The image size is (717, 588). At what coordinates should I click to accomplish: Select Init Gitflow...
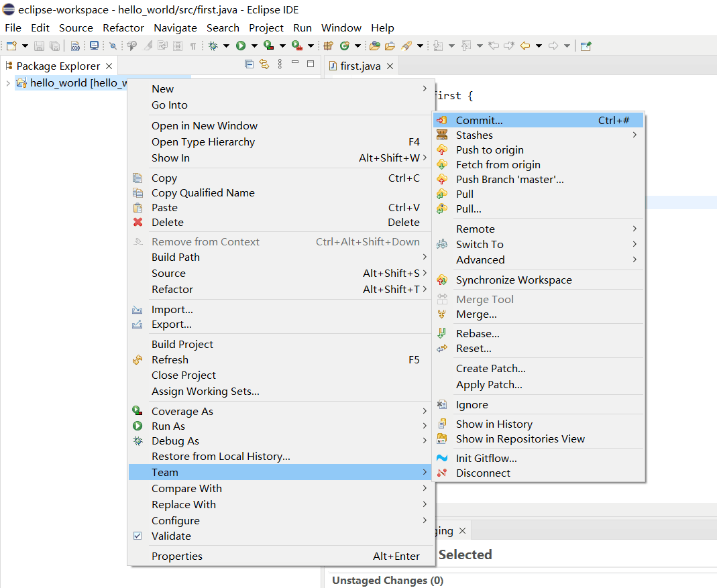click(x=538, y=458)
